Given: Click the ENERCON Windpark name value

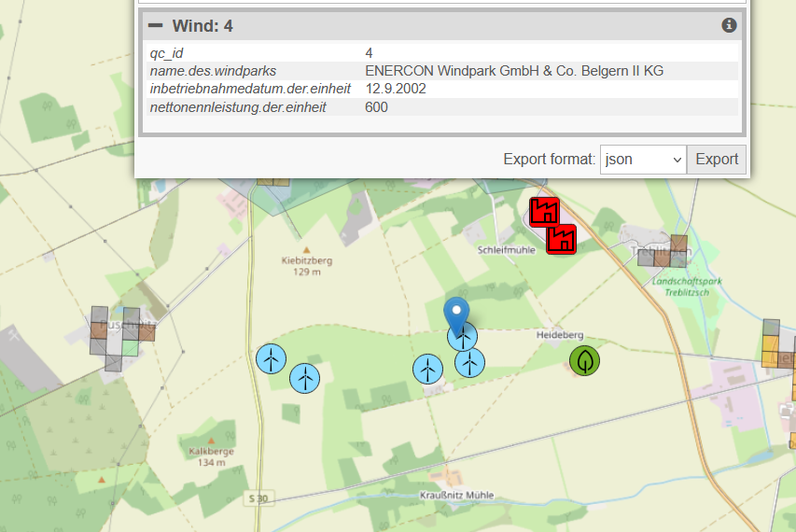Looking at the screenshot, I should [514, 71].
